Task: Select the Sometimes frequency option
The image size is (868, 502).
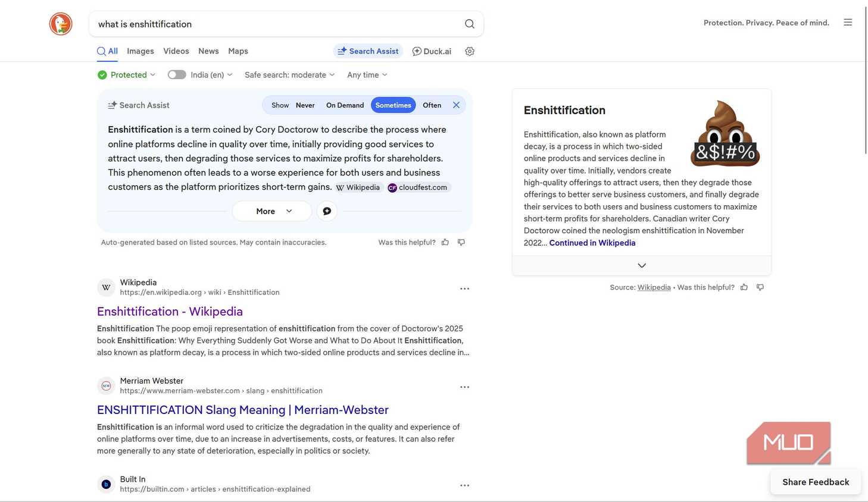Action: click(x=393, y=105)
